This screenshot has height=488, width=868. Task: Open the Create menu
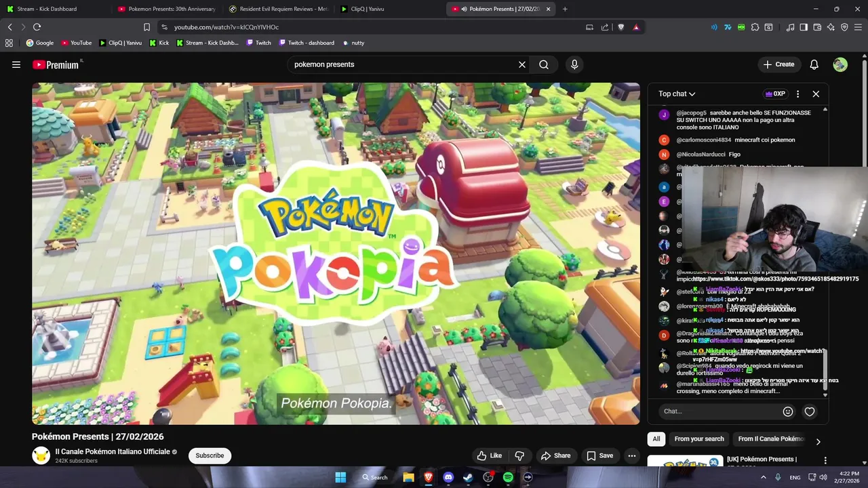pyautogui.click(x=778, y=64)
